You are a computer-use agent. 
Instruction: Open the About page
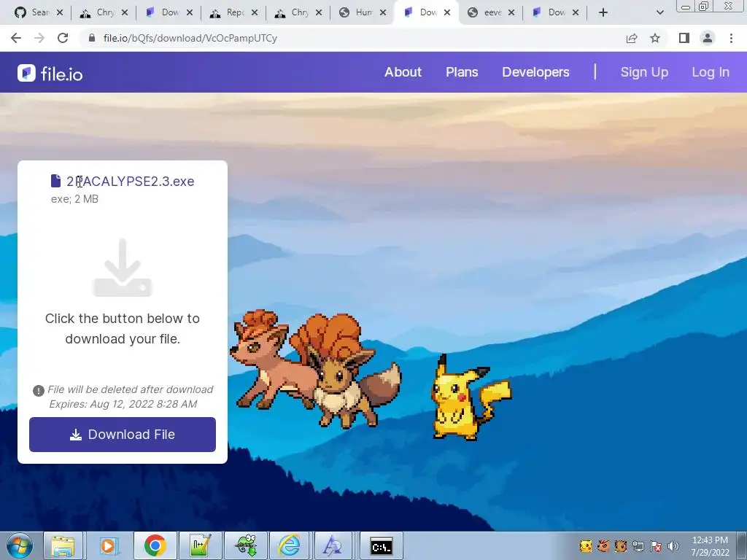point(403,72)
